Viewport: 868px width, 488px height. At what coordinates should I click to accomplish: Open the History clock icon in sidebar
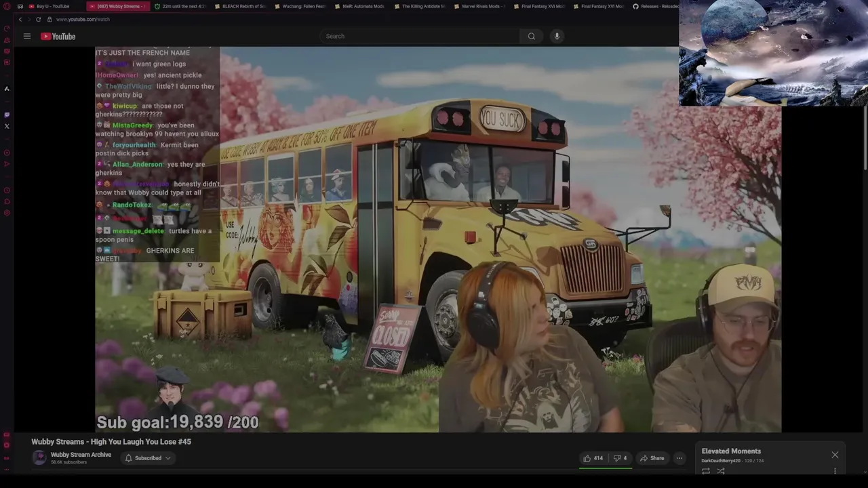7,190
